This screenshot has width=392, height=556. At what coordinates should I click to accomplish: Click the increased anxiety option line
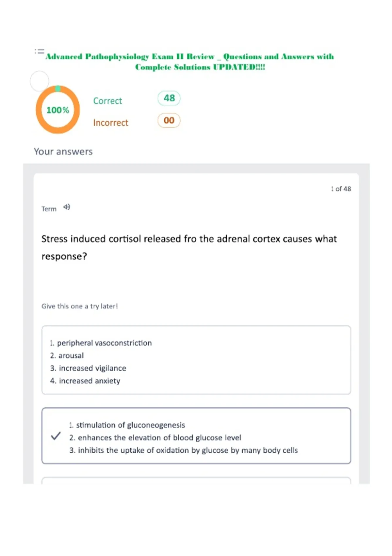click(85, 381)
